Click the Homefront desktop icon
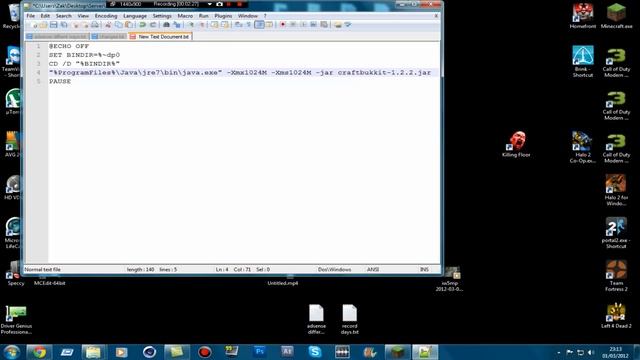Screen dimensions: 640x360 (x=582, y=16)
